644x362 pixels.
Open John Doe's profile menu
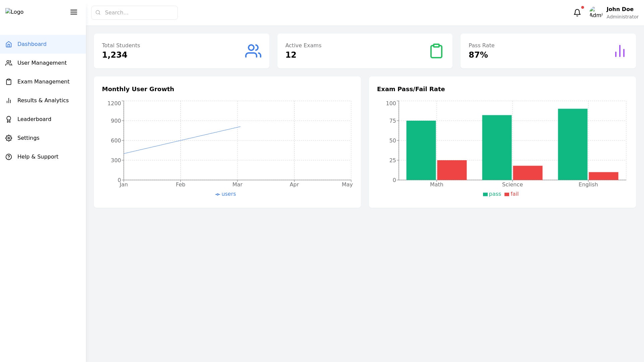tap(620, 9)
